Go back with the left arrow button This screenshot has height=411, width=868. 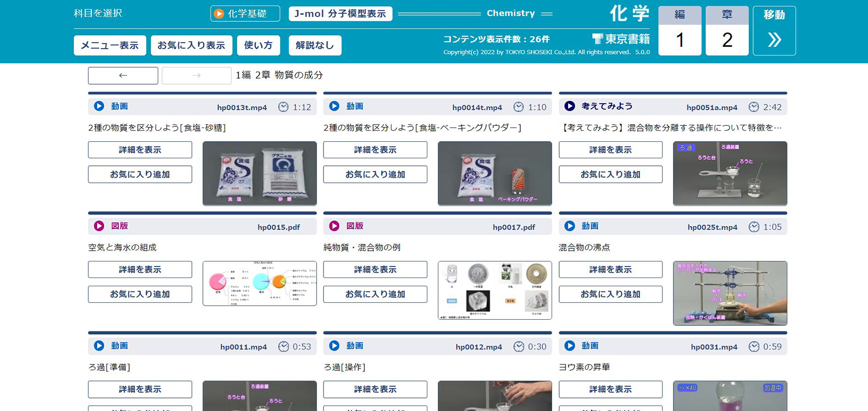point(123,76)
